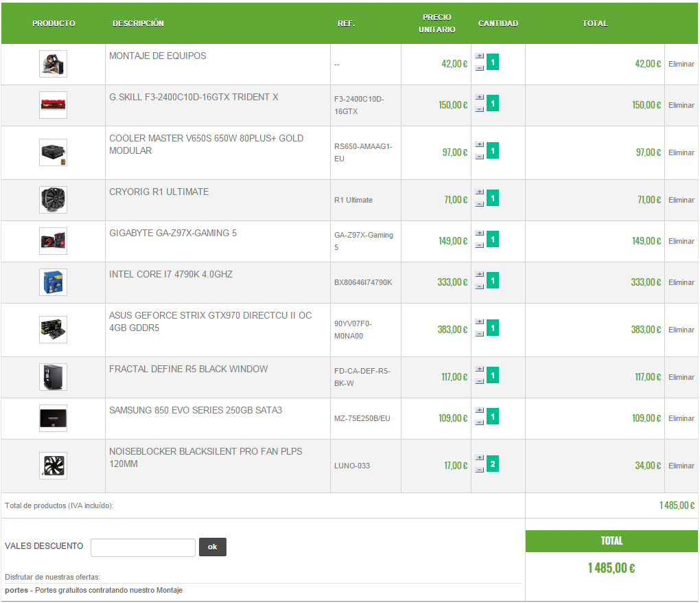Open COOLER MASTER V650S product description
This screenshot has width=700, height=603.
[207, 144]
